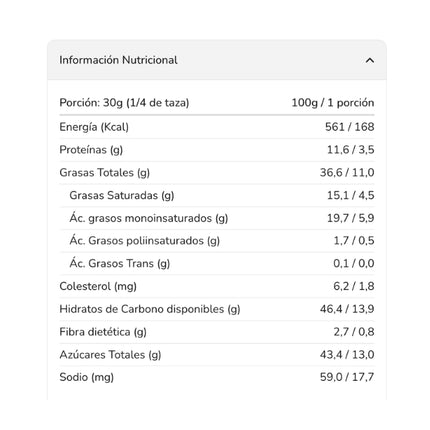Click the 561 / 168 energy value
This screenshot has height=430, width=430.
(350, 127)
